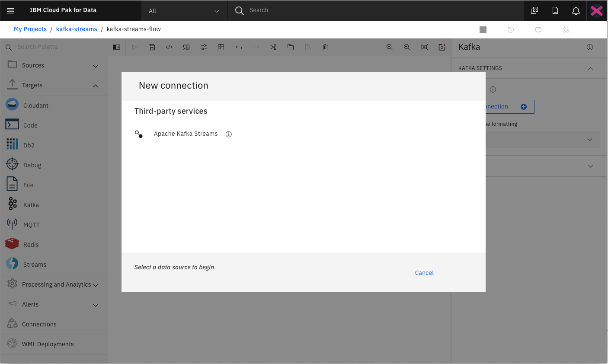
Task: Open the document icon in top bar
Action: pyautogui.click(x=555, y=11)
